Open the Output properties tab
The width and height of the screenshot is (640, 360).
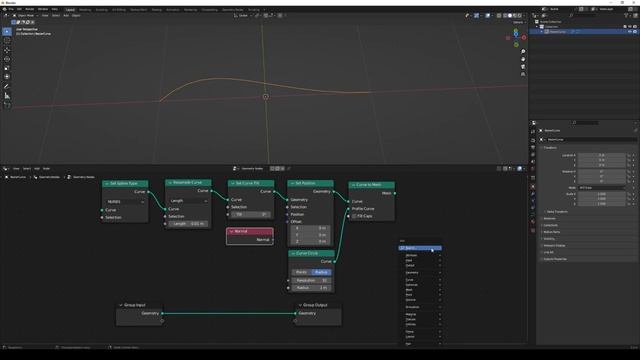pos(533,147)
